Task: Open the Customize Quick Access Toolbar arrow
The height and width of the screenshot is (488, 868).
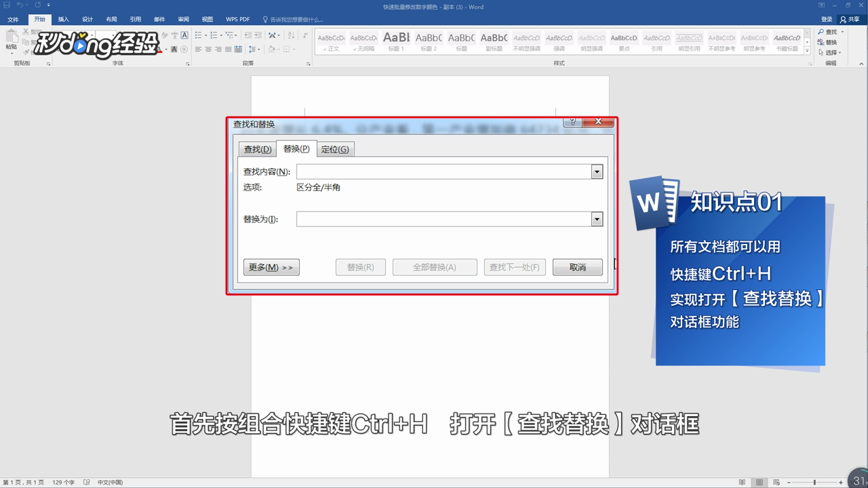Action: [x=49, y=5]
